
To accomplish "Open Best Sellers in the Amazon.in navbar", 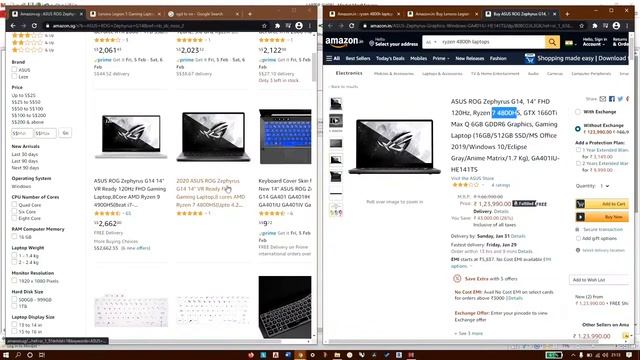I will point(358,58).
